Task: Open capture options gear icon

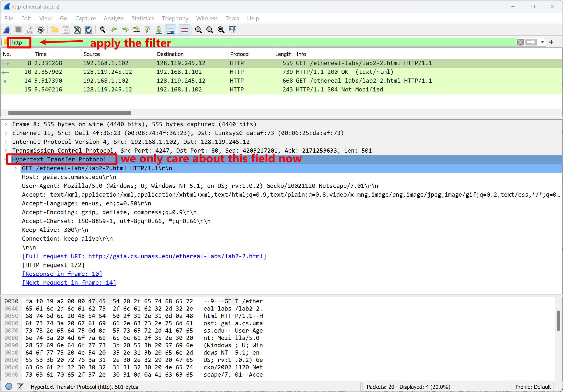Action: pos(40,30)
